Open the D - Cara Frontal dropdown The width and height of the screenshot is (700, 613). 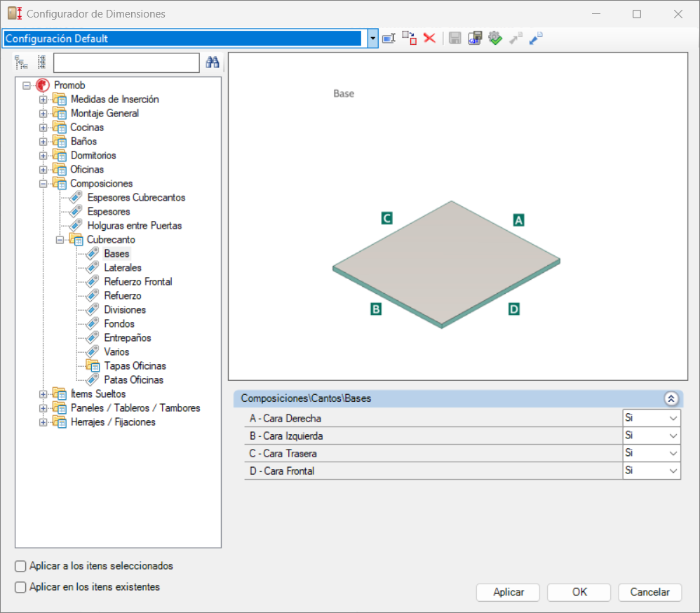[x=652, y=471]
